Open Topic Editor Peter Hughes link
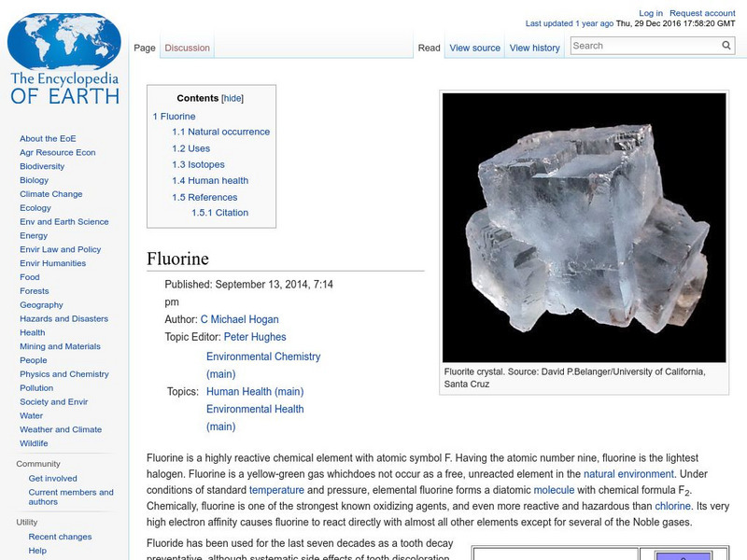The image size is (747, 560). tap(255, 337)
